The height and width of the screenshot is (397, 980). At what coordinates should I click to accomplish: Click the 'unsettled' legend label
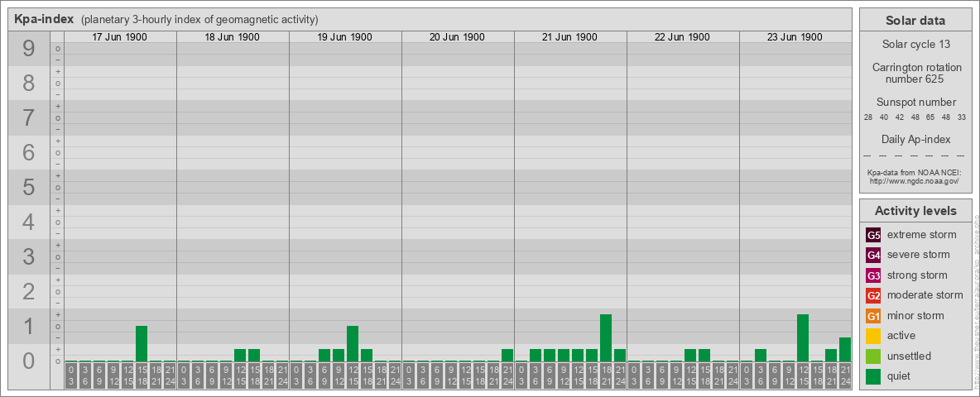click(x=909, y=356)
